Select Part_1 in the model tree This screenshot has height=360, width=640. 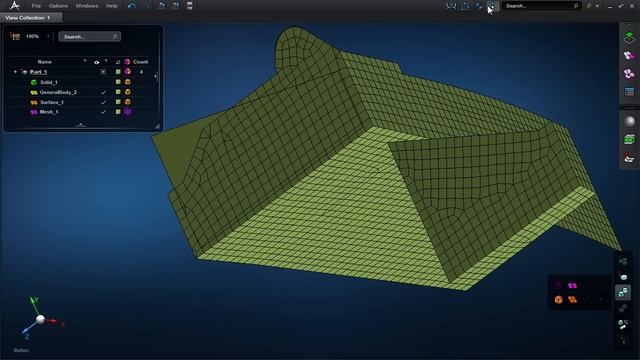click(x=38, y=72)
